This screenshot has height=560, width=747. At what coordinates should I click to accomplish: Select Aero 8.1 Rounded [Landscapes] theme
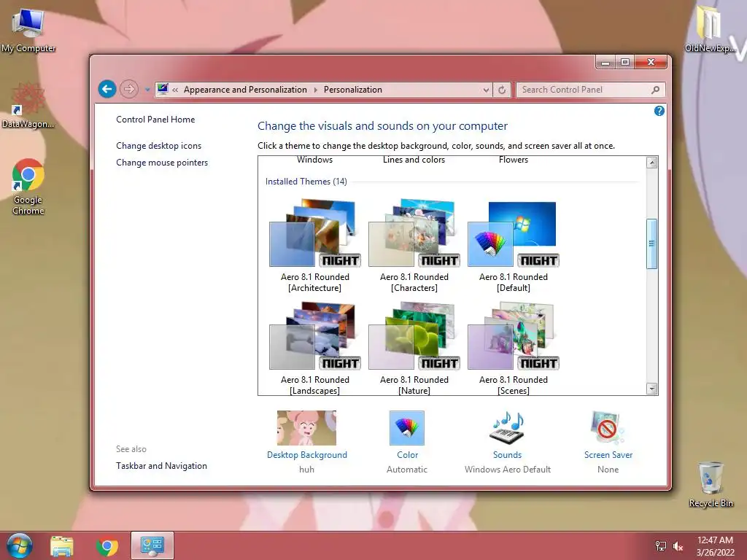click(315, 348)
